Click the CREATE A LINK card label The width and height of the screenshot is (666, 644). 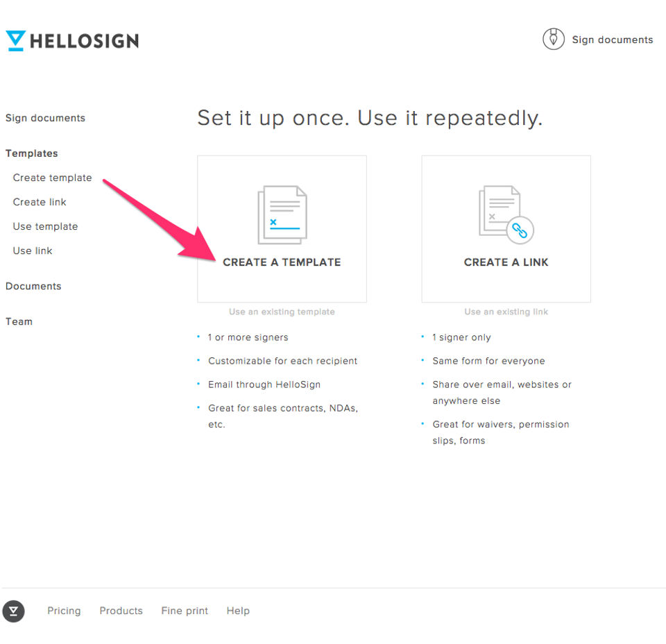[x=506, y=262]
